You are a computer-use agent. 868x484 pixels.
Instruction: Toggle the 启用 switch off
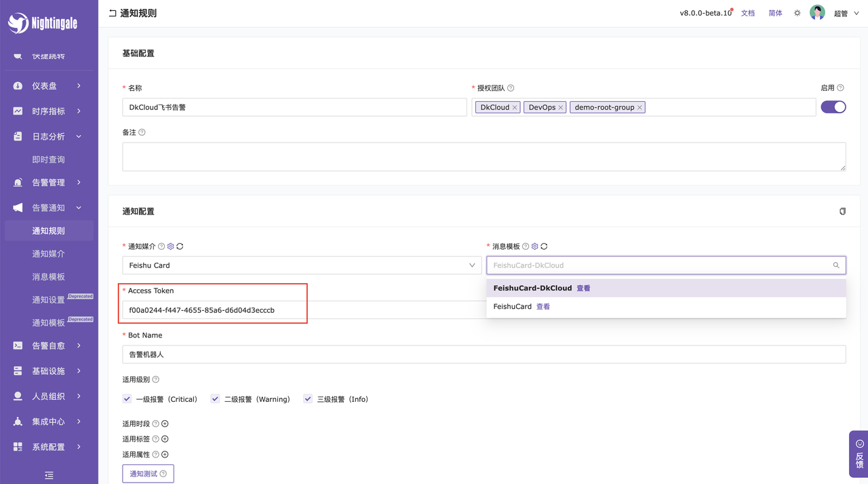(833, 107)
